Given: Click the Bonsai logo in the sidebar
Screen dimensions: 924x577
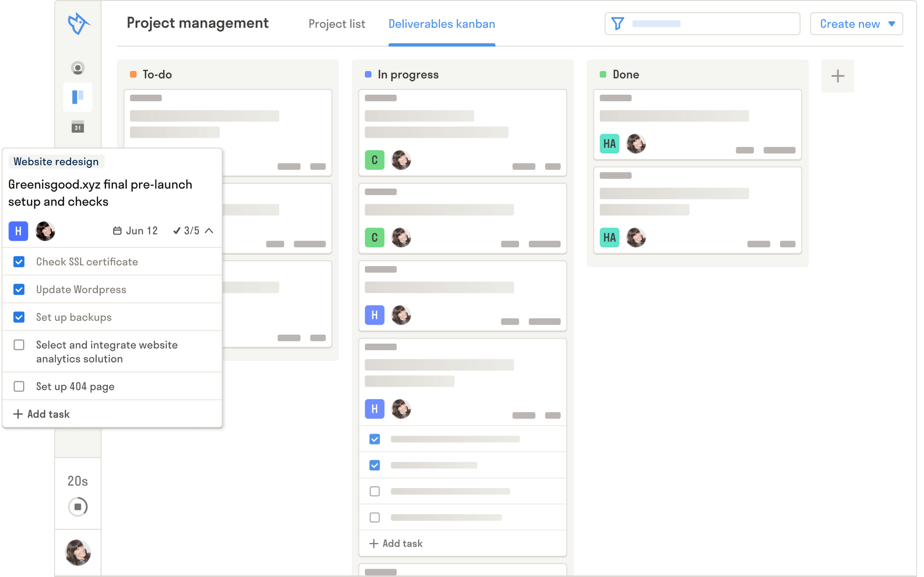Looking at the screenshot, I should (x=78, y=23).
